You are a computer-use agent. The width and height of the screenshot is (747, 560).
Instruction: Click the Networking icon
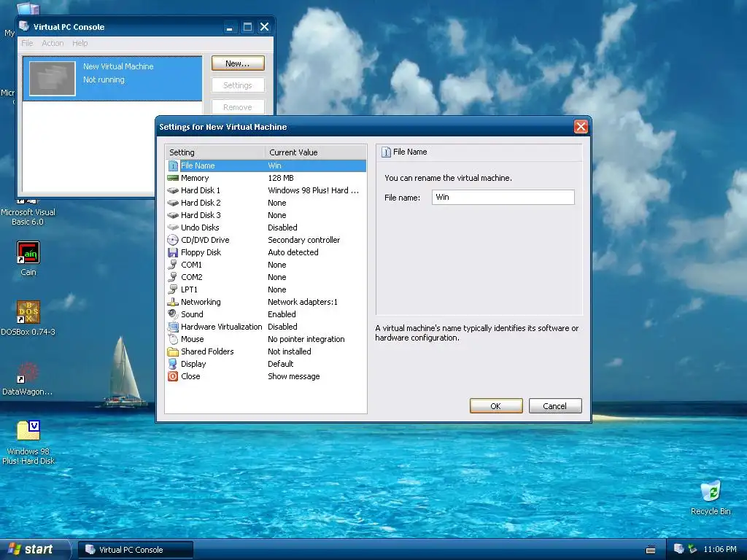click(173, 302)
